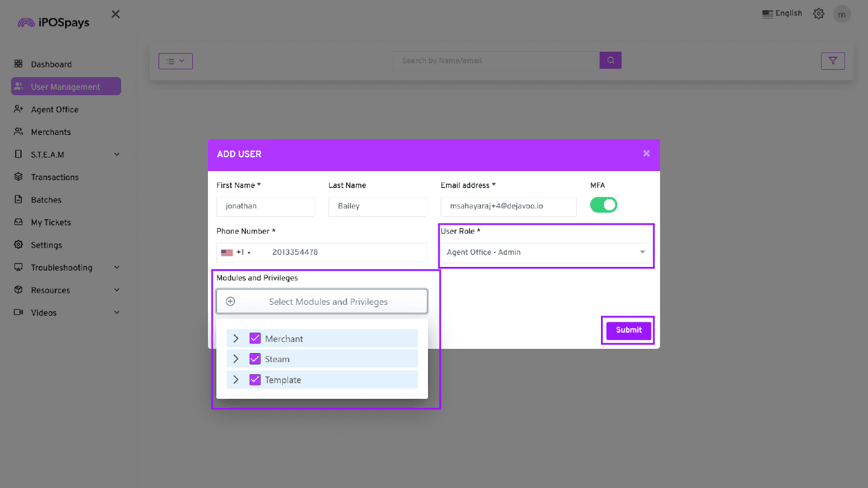Viewport: 868px width, 488px height.
Task: Expand the Merchant privileges tree node
Action: click(x=236, y=339)
